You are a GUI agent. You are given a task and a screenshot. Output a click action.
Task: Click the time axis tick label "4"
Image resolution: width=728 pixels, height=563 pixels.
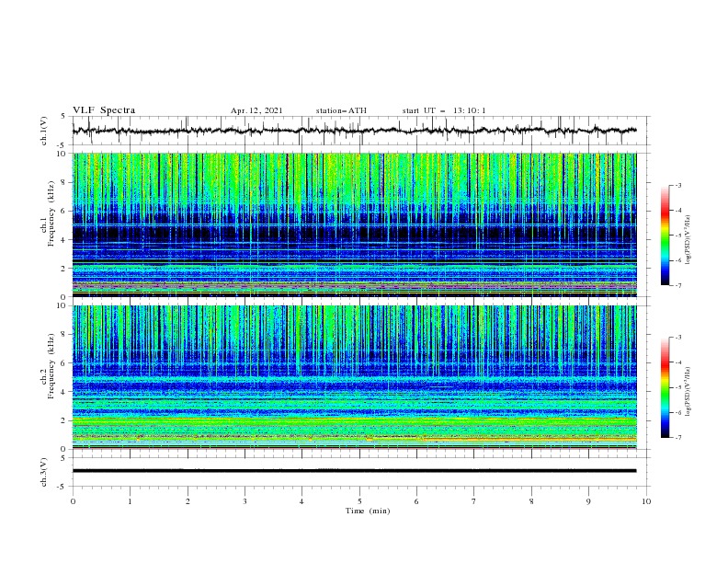pos(301,501)
